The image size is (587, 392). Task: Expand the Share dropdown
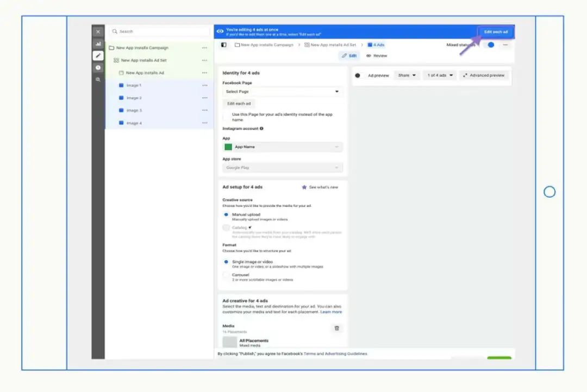407,75
